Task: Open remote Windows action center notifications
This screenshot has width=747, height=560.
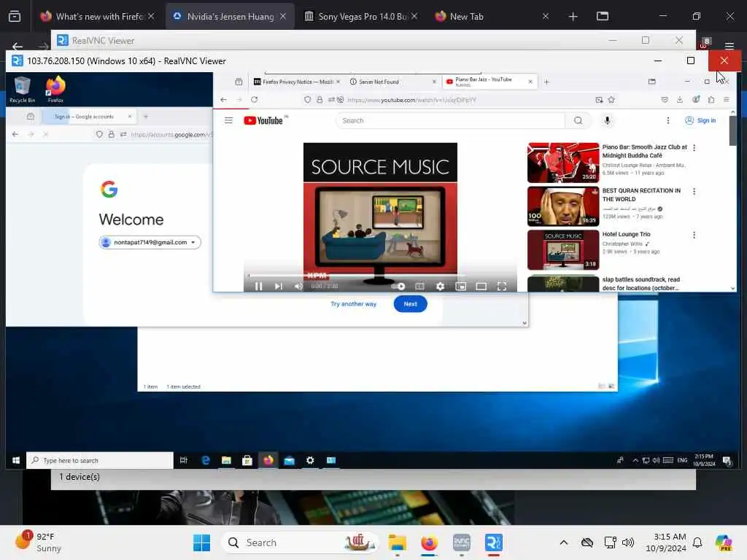Action: (727, 461)
